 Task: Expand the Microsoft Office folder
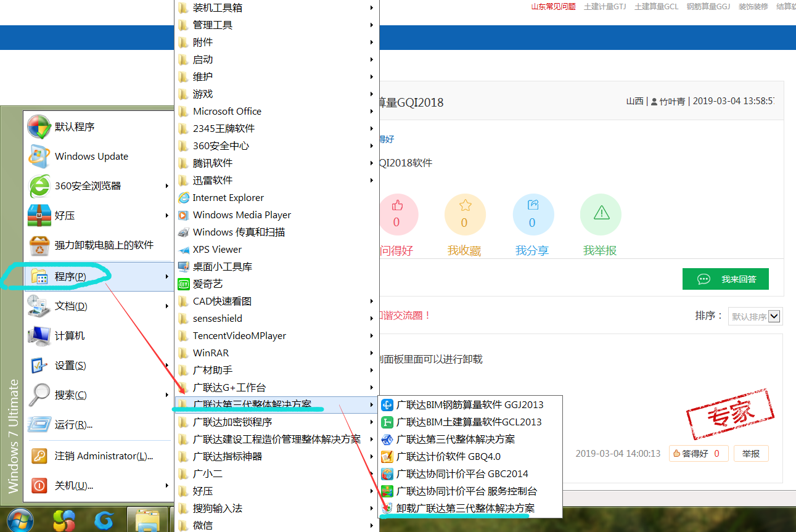pos(276,112)
